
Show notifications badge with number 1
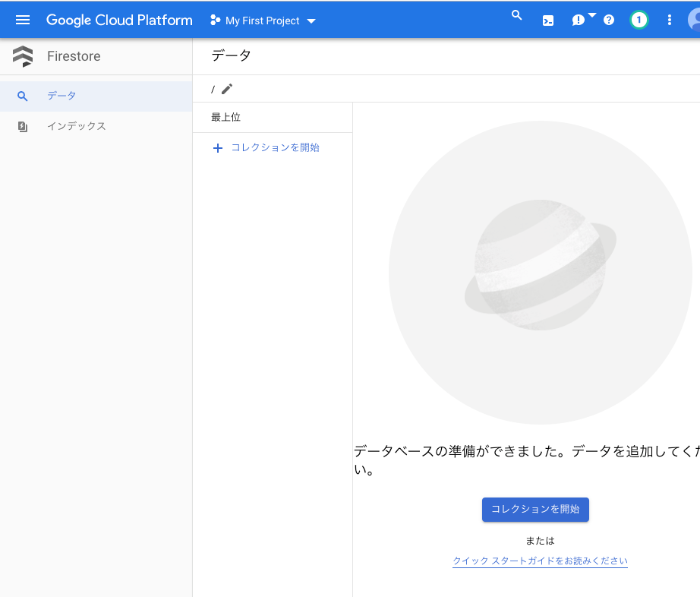pyautogui.click(x=639, y=20)
